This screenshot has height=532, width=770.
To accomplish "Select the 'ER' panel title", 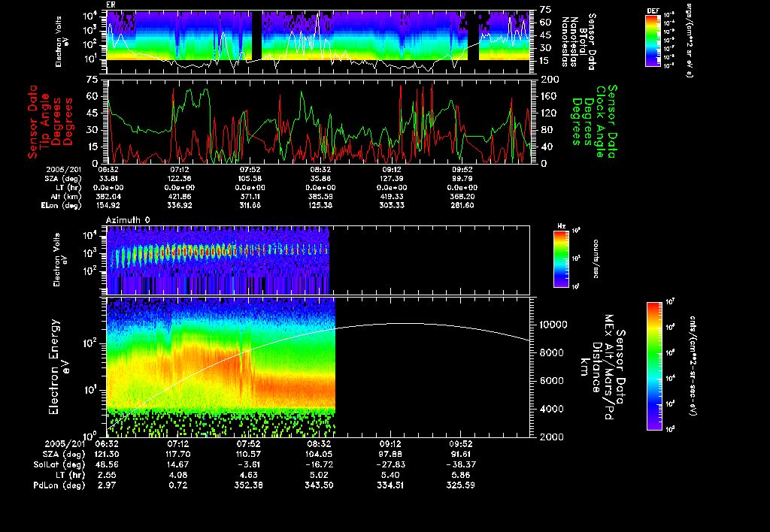I will point(111,5).
